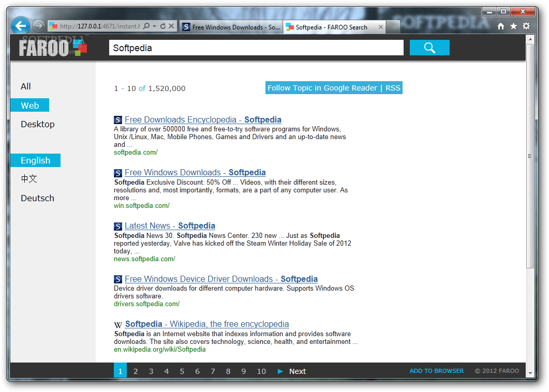Choose Chinese 中文 language filter
Viewport: 549px width, 392px height.
[28, 179]
